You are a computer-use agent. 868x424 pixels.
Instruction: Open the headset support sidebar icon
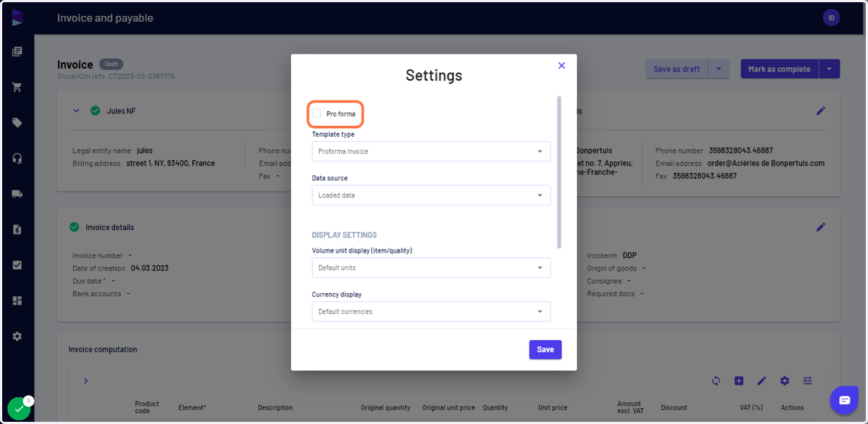(x=17, y=158)
